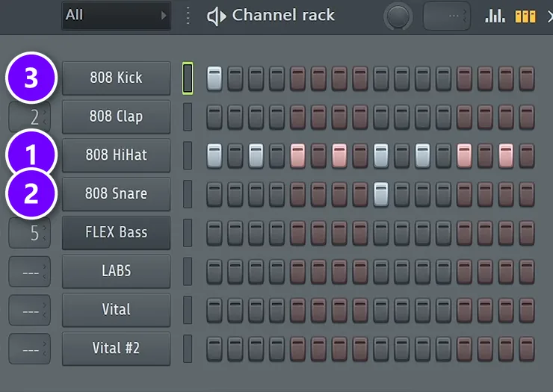553x392 pixels.
Task: Open the 808 Snare channel
Action: point(116,194)
